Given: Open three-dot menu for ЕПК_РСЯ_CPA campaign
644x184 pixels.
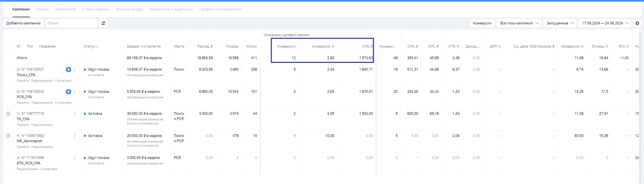Looking at the screenshot, I should coord(74,158).
